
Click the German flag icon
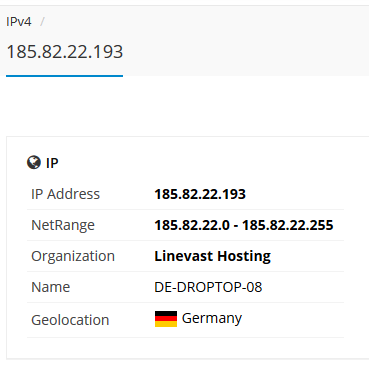(x=166, y=319)
